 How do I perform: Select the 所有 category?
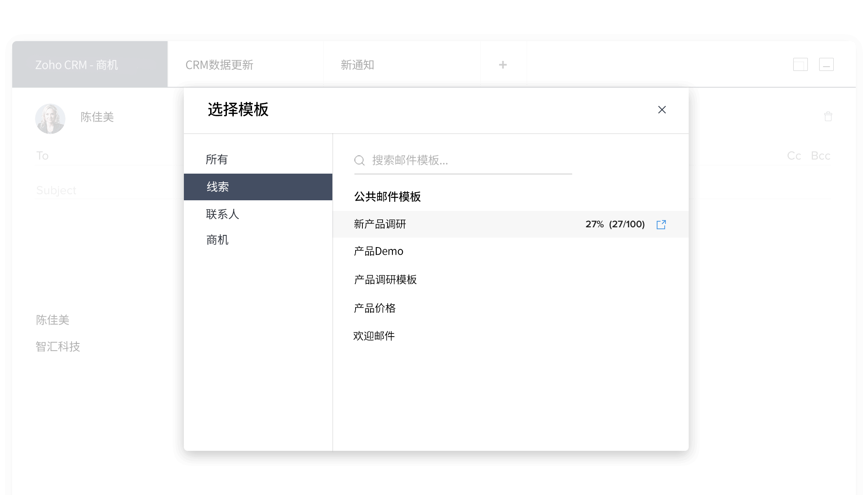[217, 160]
